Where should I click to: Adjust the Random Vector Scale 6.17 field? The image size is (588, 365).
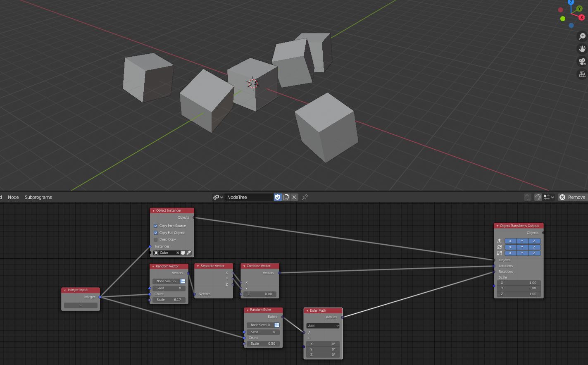[169, 300]
